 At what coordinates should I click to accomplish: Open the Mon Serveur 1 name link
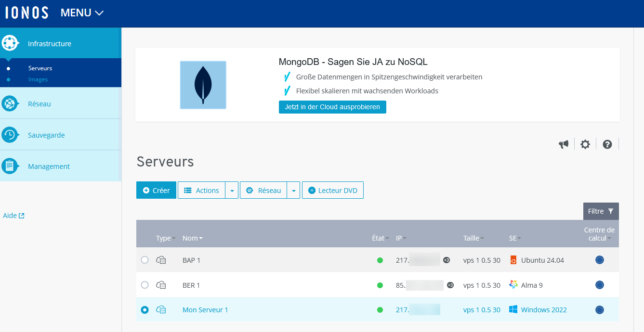point(205,310)
